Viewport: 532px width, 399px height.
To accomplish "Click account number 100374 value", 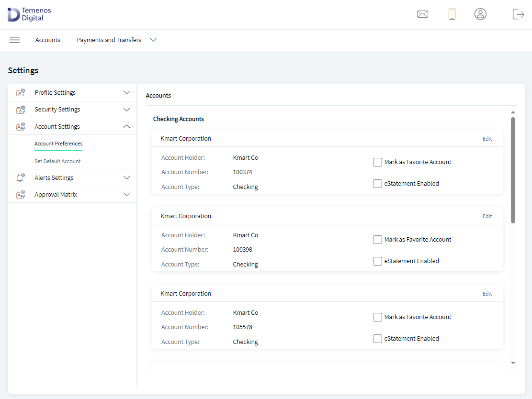I will coord(243,172).
